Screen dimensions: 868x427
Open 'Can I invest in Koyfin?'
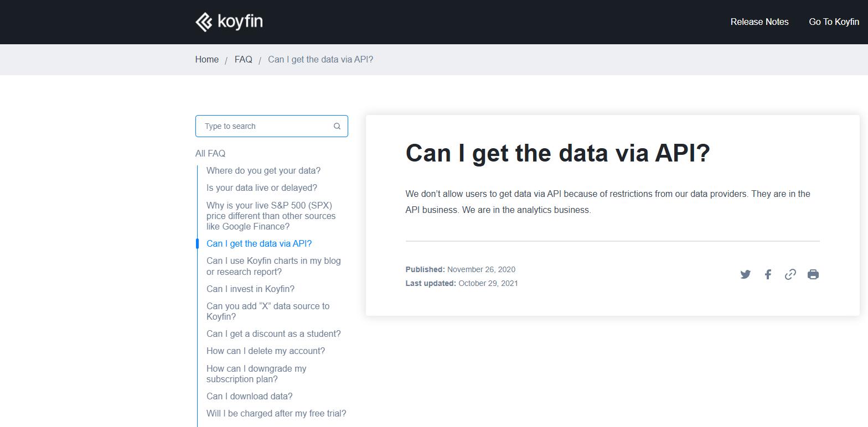pos(250,289)
